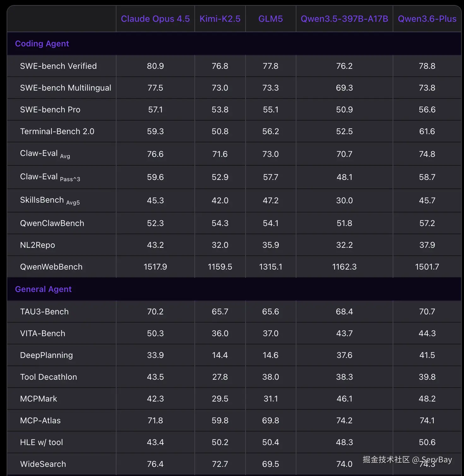
Task: Select the General Agent section heading
Action: coord(43,289)
